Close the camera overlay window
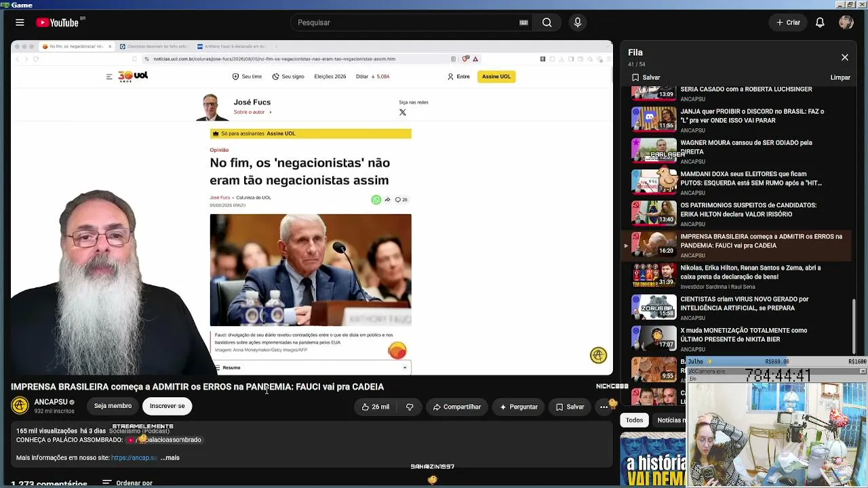The image size is (868, 488). [863, 371]
